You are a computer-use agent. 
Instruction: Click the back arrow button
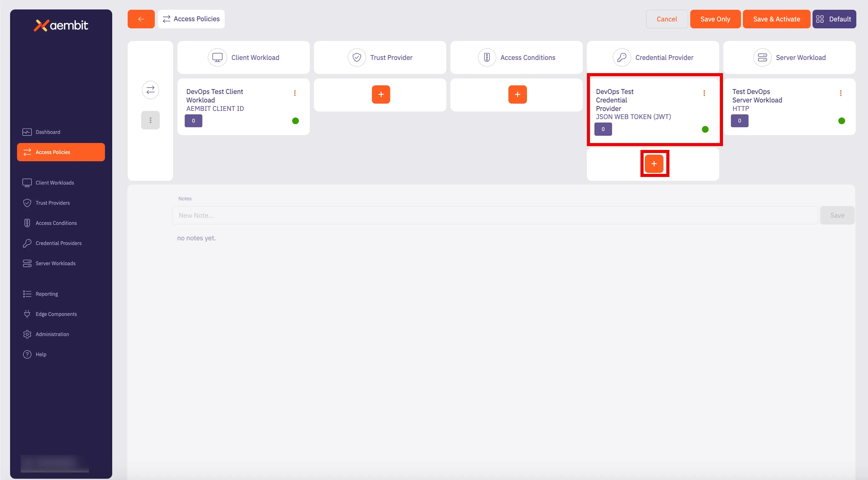pos(141,19)
